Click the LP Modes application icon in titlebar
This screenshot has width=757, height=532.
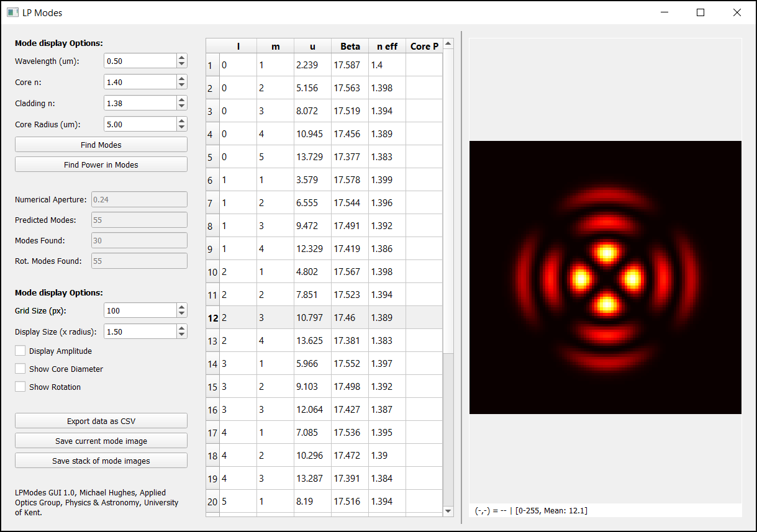12,12
